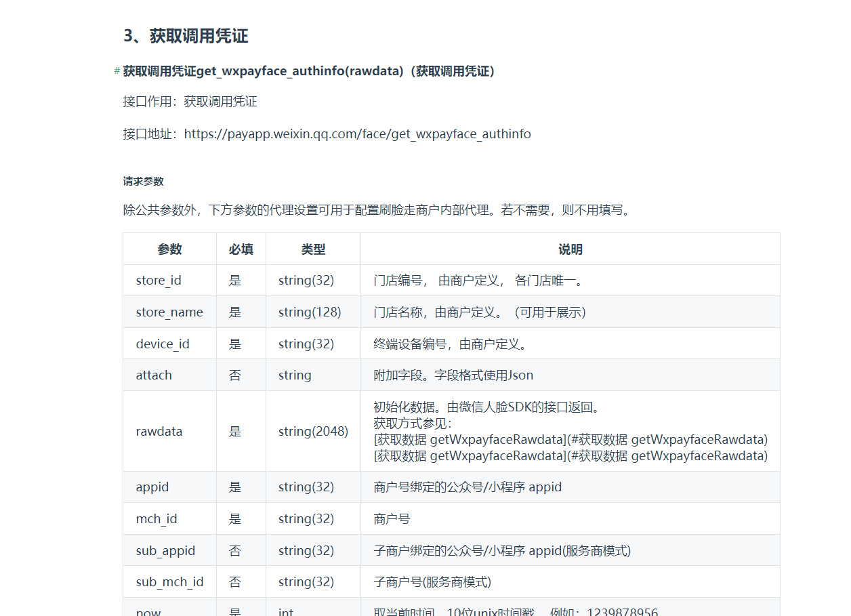
Task: Click the 接口作用:获取调用凭证 line
Action: pos(190,102)
